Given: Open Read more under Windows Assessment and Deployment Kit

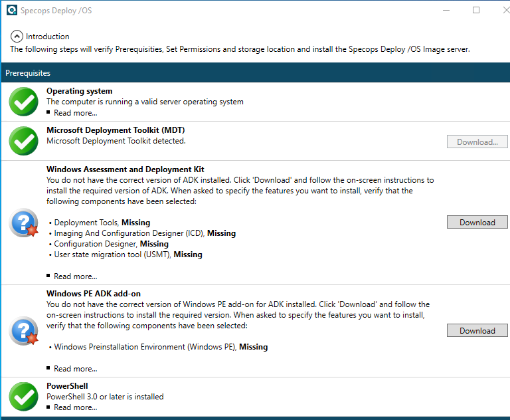Looking at the screenshot, I should [76, 276].
